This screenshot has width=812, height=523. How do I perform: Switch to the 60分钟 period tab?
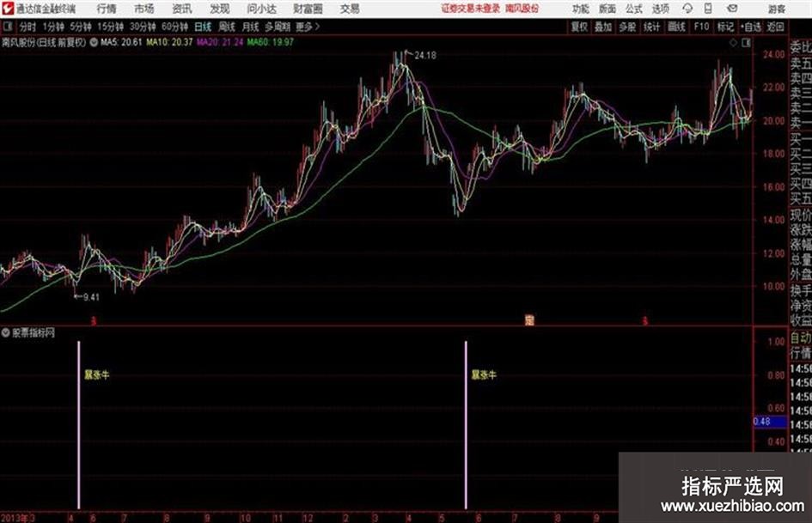coord(174,27)
